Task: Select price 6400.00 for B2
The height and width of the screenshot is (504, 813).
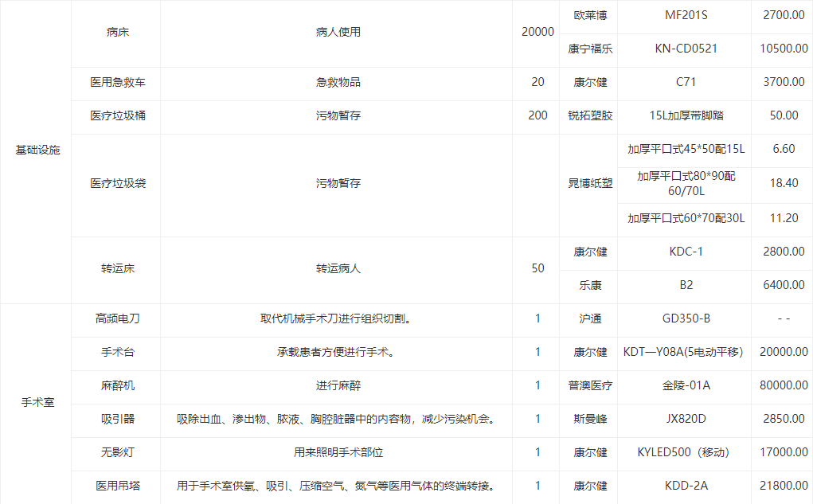Action: 784,285
